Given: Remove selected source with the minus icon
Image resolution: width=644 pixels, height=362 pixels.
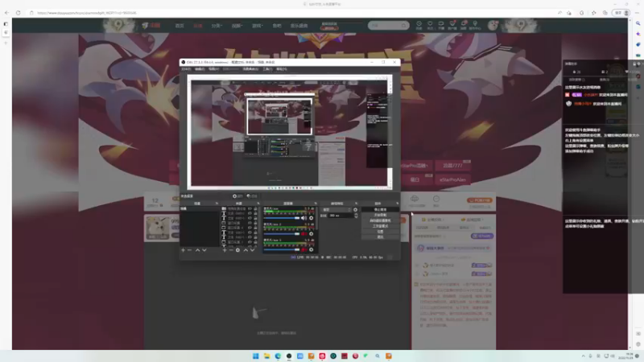Looking at the screenshot, I should 231,250.
